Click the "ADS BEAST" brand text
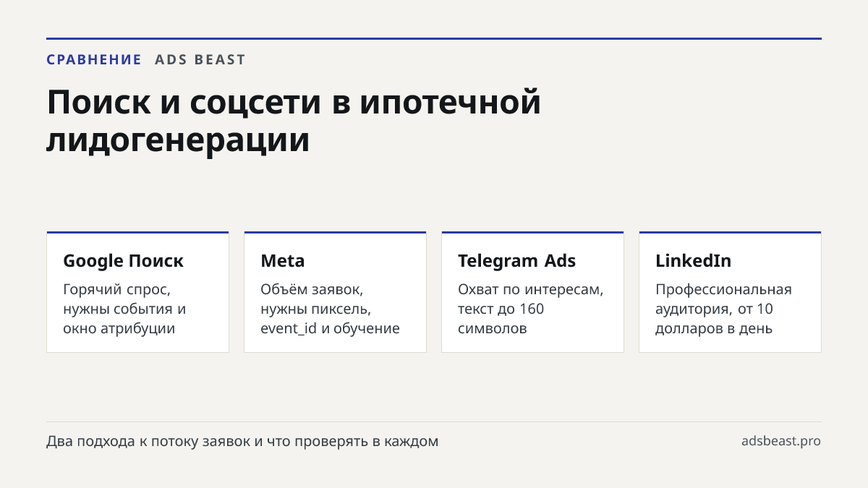The height and width of the screenshot is (488, 868). click(x=200, y=60)
